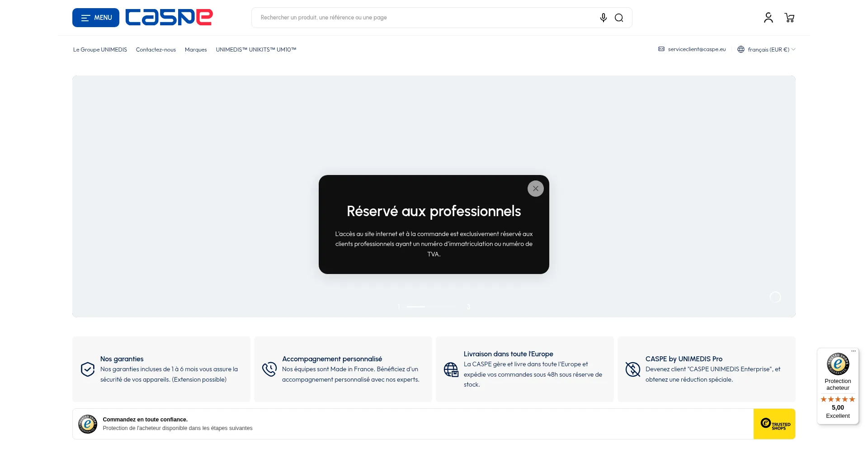This screenshot has height=449, width=868.
Task: Open Le Groupe UNIMEDIS link
Action: point(100,50)
